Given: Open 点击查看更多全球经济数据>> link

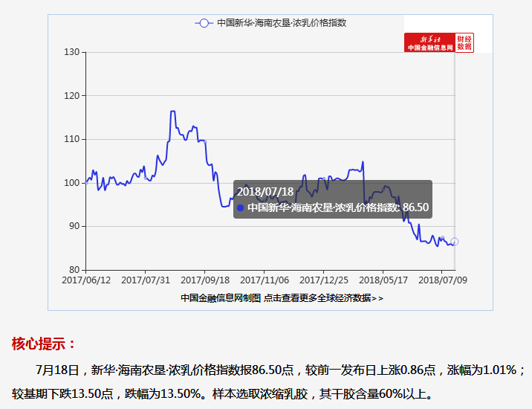Looking at the screenshot, I should (x=323, y=298).
